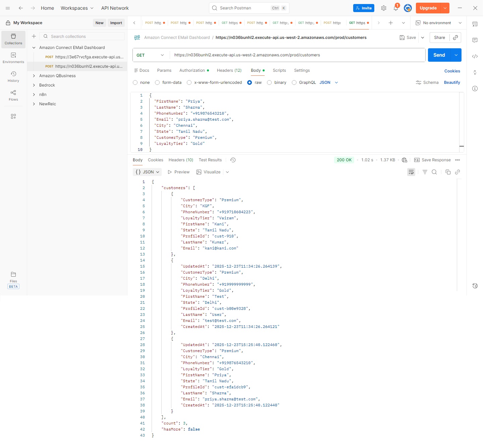This screenshot has width=487, height=448.
Task: Search within the response body
Action: click(x=434, y=172)
